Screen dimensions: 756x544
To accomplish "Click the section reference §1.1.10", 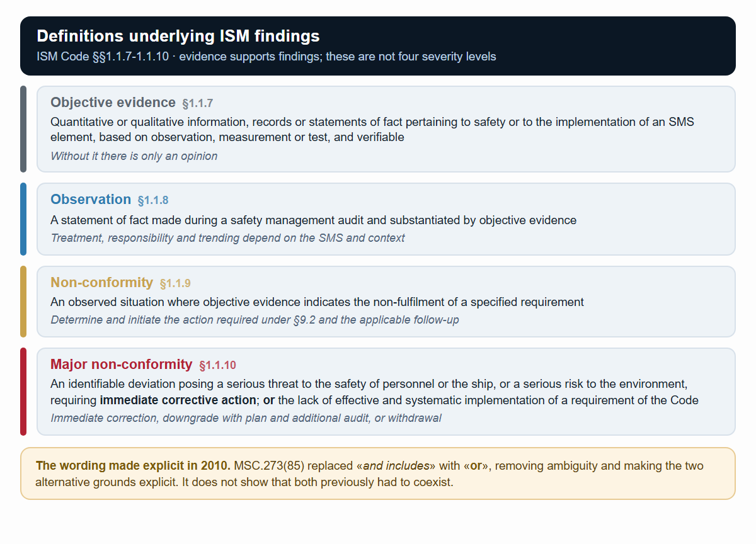I will coord(217,365).
